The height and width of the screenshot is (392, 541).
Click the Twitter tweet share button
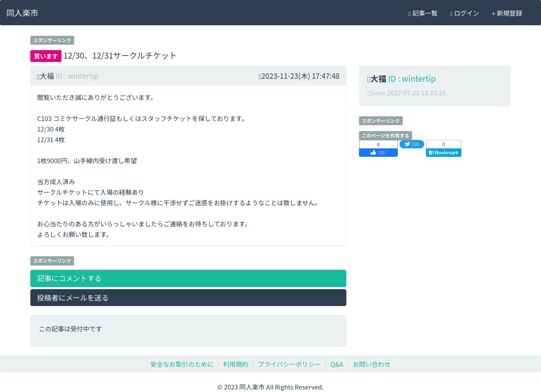point(412,144)
